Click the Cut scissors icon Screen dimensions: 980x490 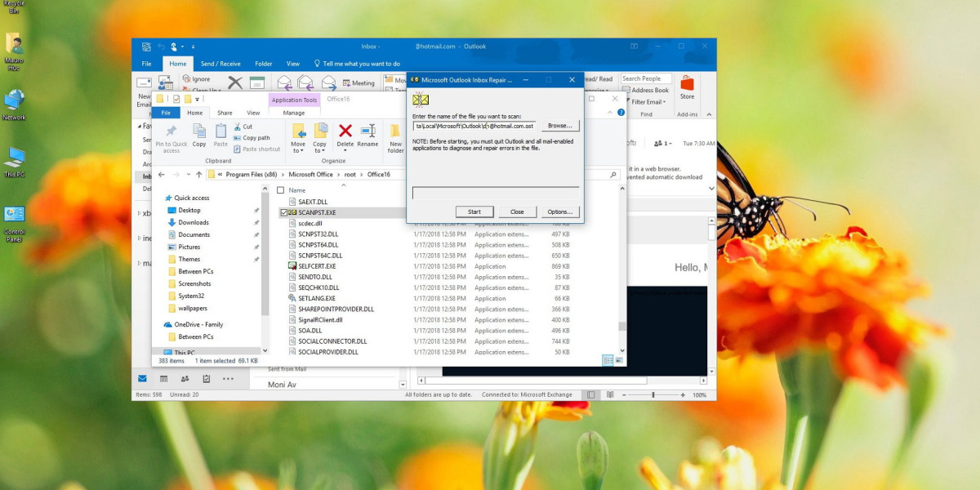coord(237,127)
